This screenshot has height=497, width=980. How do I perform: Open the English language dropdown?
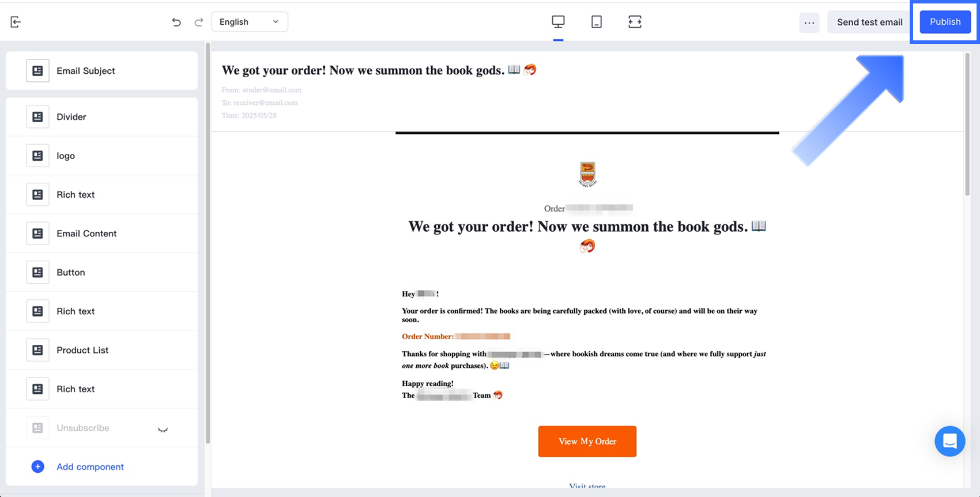(x=250, y=22)
